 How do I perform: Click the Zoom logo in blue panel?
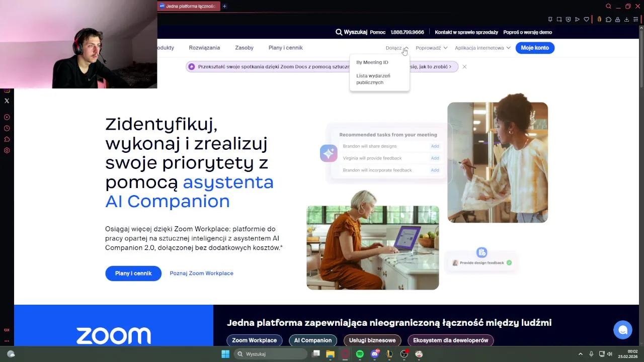pyautogui.click(x=114, y=336)
